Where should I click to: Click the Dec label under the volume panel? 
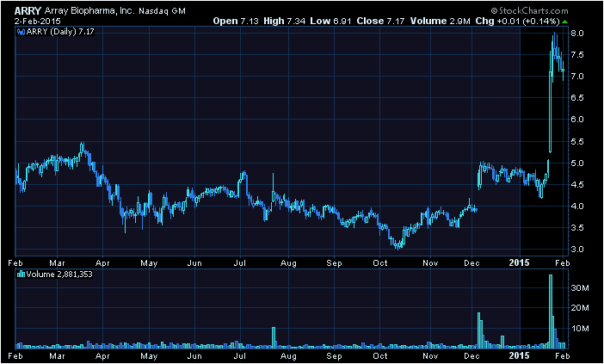(471, 355)
